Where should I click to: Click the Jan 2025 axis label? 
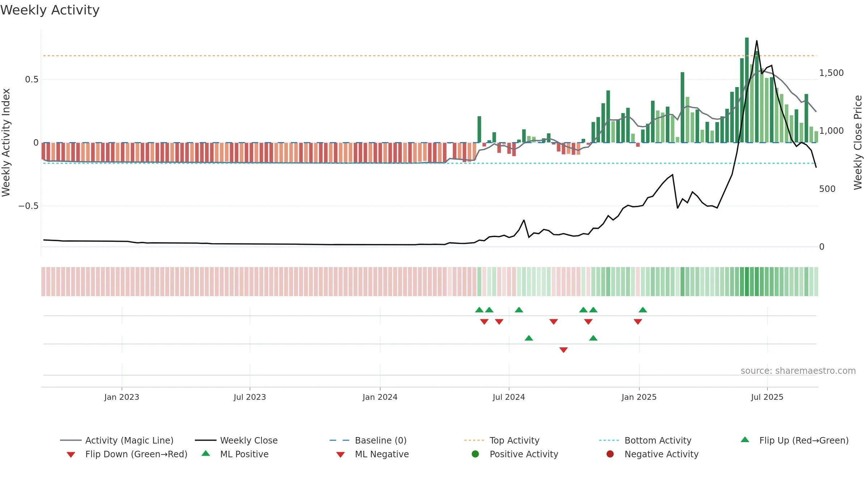[639, 397]
